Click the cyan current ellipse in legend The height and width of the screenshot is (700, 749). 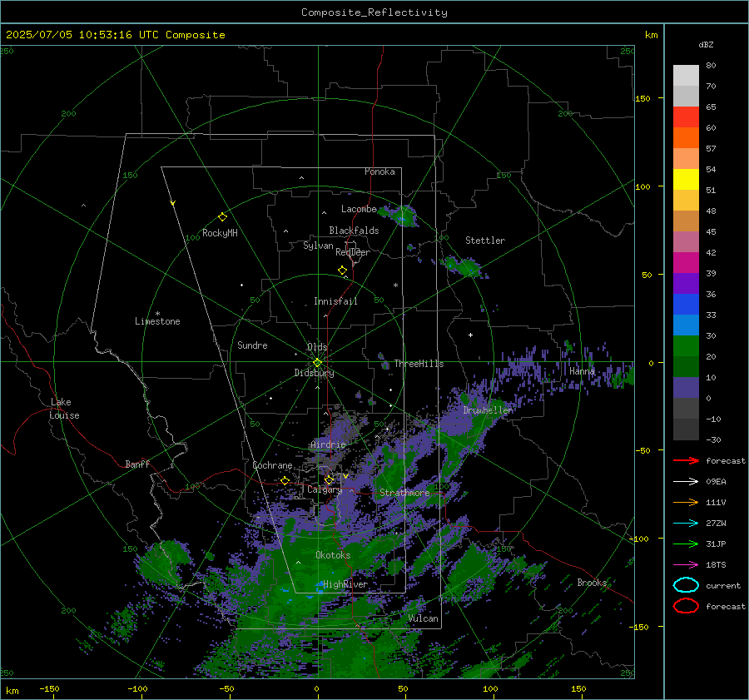pyautogui.click(x=686, y=585)
